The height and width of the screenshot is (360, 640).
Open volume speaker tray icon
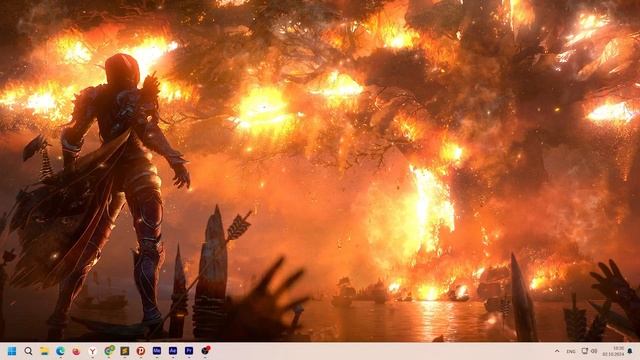[594, 351]
